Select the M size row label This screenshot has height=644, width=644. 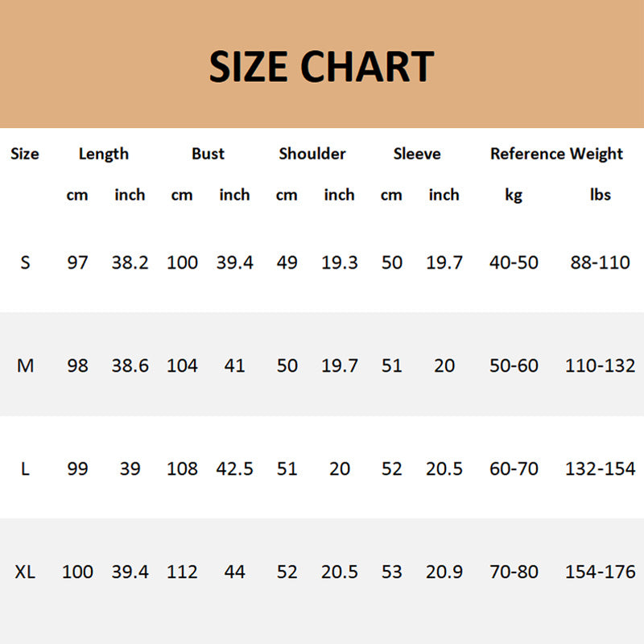pos(25,365)
